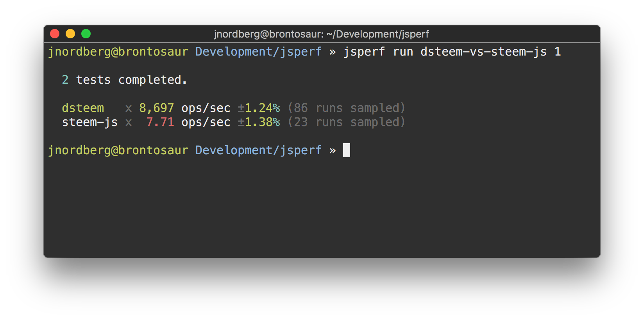Close the terminal window with red button

point(55,34)
